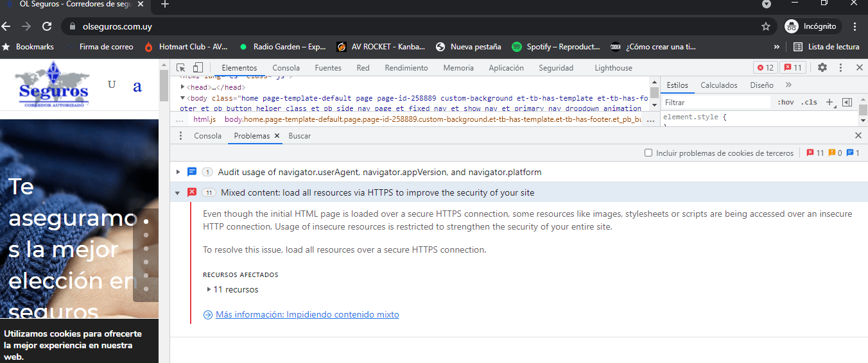This screenshot has width=868, height=363.
Task: Reload the page
Action: pos(47,26)
